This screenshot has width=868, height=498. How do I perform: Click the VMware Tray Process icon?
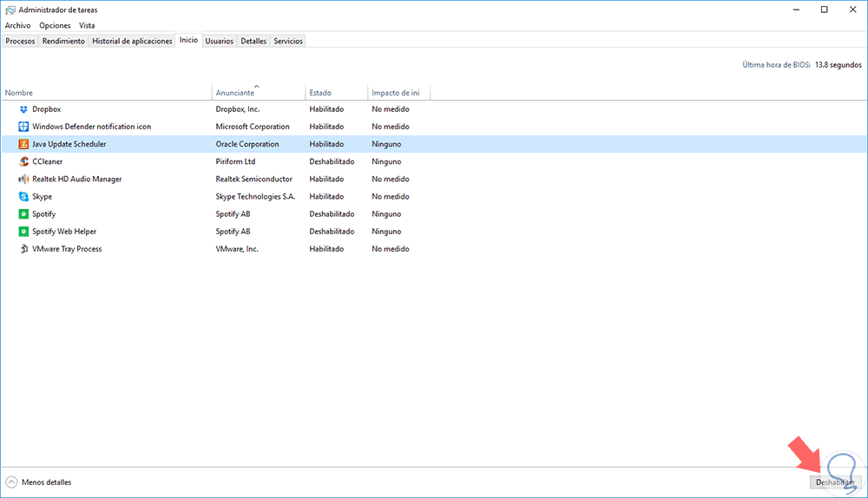pos(23,249)
